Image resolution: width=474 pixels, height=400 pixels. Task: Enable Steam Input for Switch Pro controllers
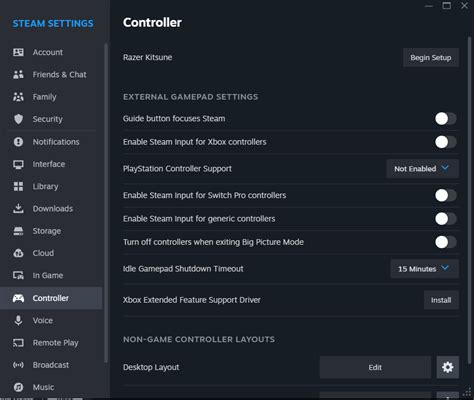(446, 195)
